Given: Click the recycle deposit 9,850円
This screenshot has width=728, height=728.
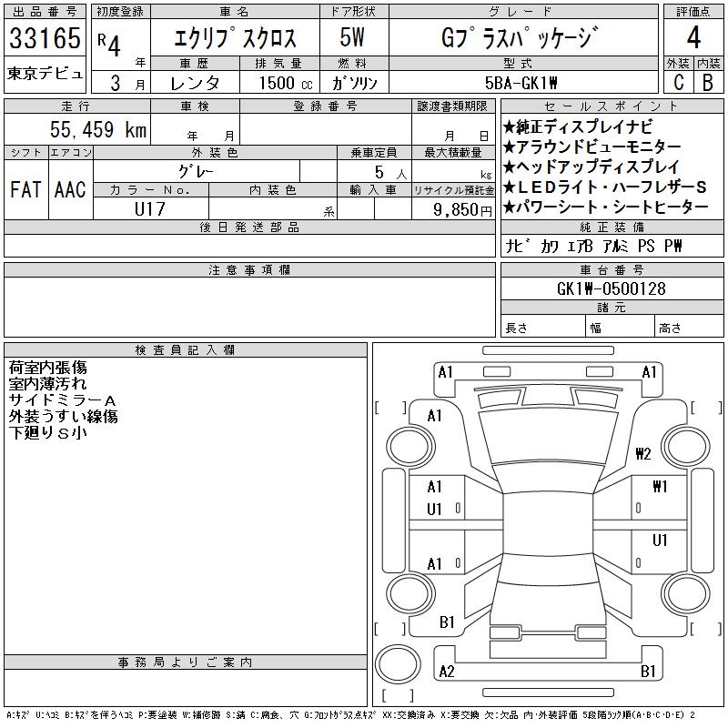Looking at the screenshot, I should pos(462,210).
